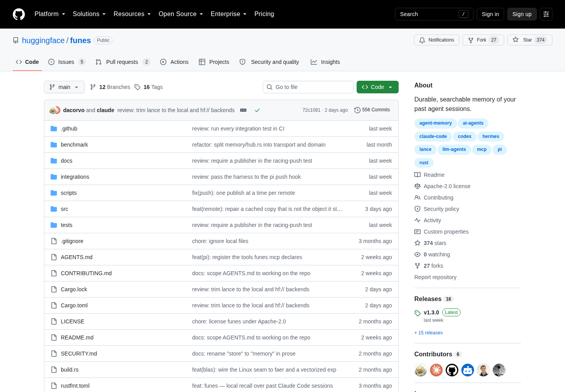This screenshot has width=565, height=392.
Task: Click the commit details ellipsis icon
Action: pos(243,110)
